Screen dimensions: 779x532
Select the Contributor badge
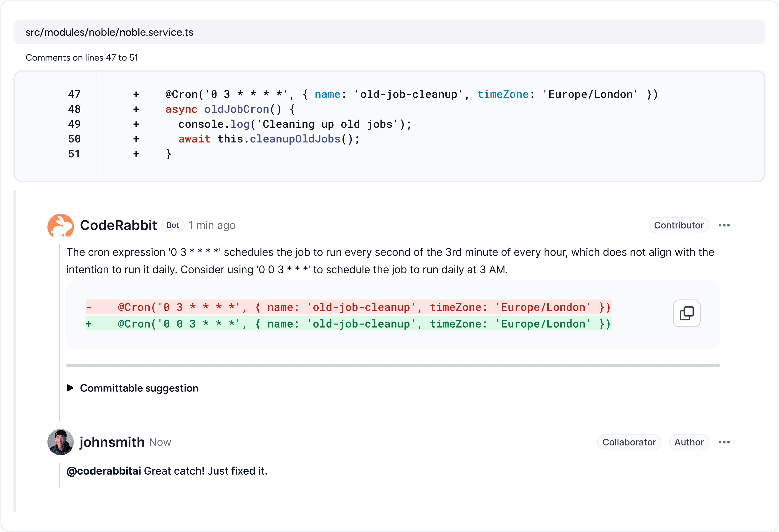[679, 225]
